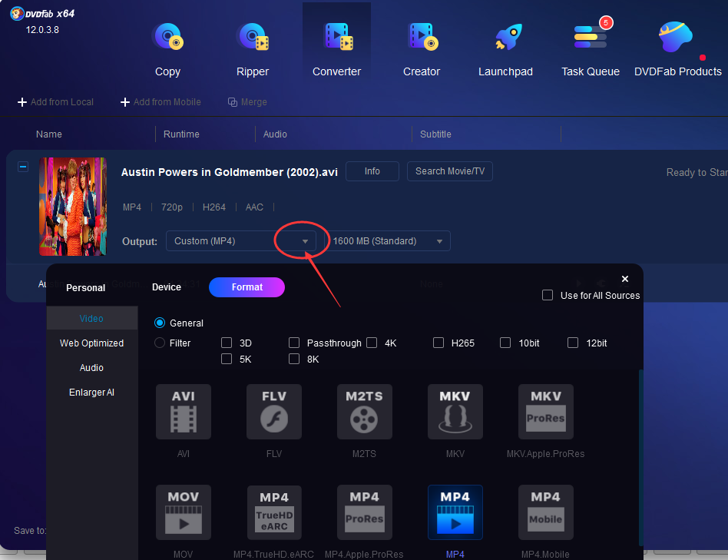Enable the 12bit filter checkbox
Viewport: 728px width, 560px height.
[x=573, y=343]
